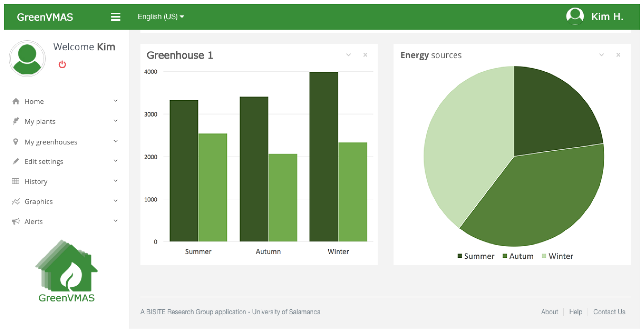Click the My plants leaf icon

coord(16,121)
